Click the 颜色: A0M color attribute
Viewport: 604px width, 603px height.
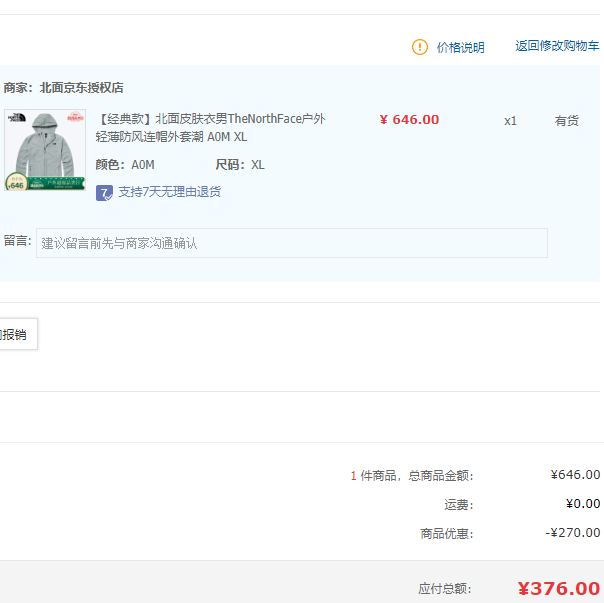tap(125, 165)
